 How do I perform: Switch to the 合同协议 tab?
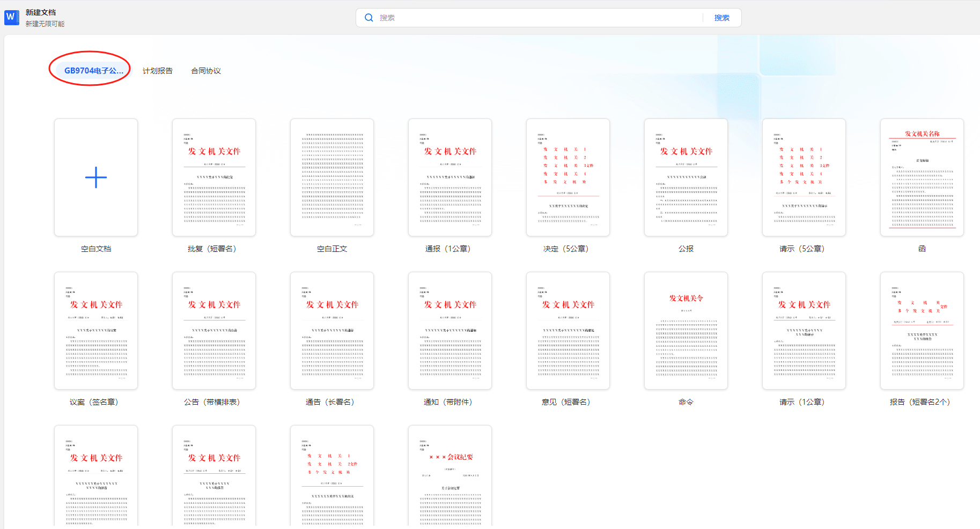206,70
